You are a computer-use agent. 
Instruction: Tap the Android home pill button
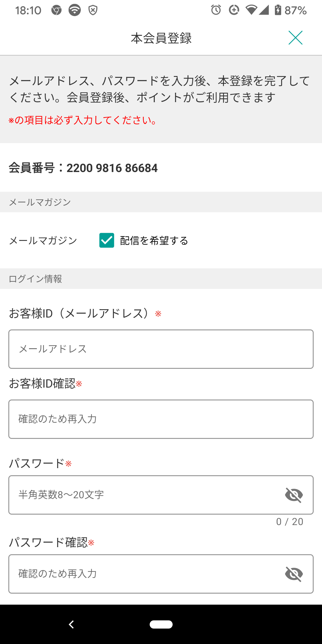(x=161, y=624)
